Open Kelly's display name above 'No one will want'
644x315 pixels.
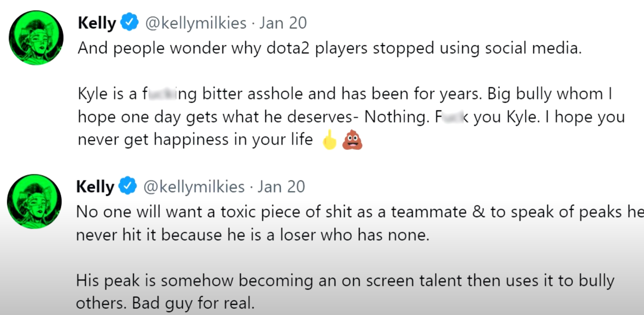tap(95, 187)
